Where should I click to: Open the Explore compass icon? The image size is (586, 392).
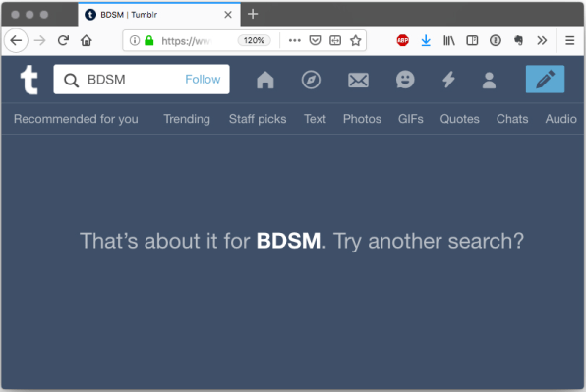pos(311,80)
